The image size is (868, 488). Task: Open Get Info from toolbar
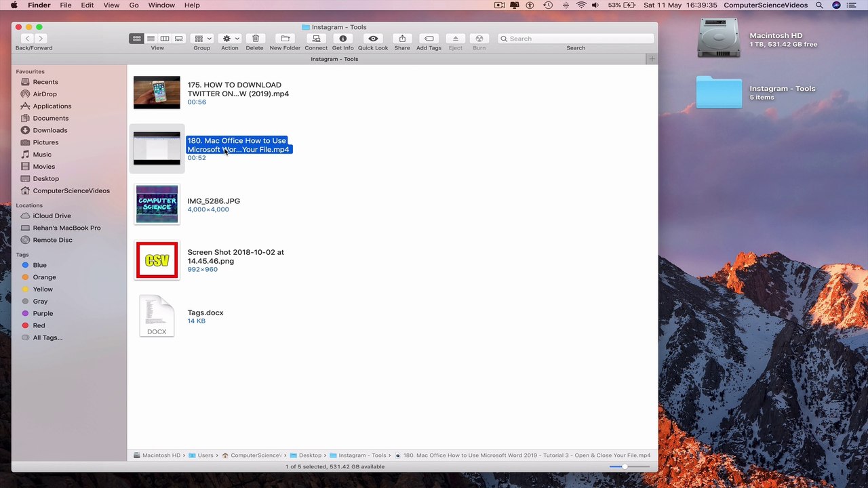tap(343, 39)
